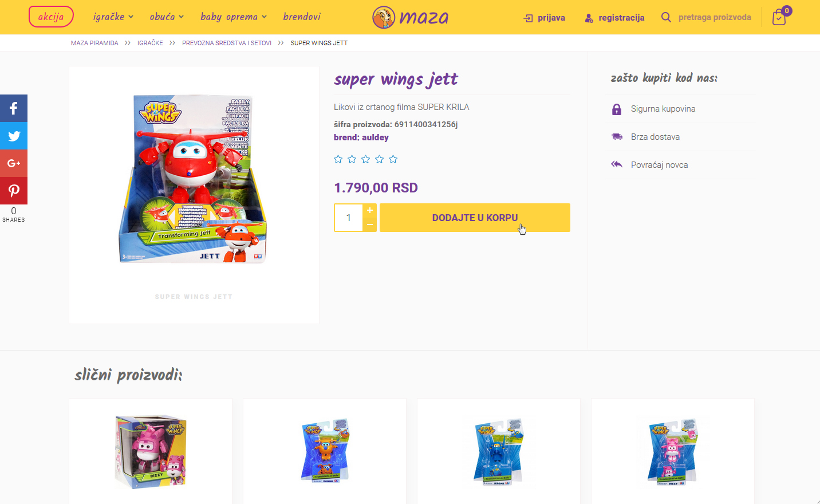
Task: Select the first rating star
Action: point(338,159)
